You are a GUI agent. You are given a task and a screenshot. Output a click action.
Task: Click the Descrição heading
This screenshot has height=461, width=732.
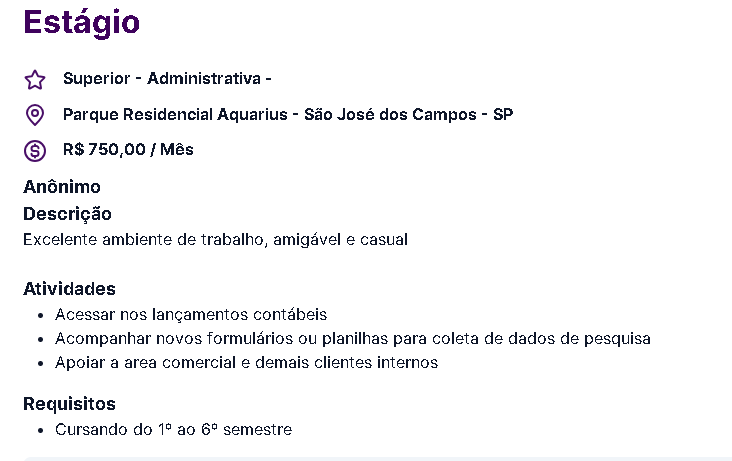(x=67, y=214)
